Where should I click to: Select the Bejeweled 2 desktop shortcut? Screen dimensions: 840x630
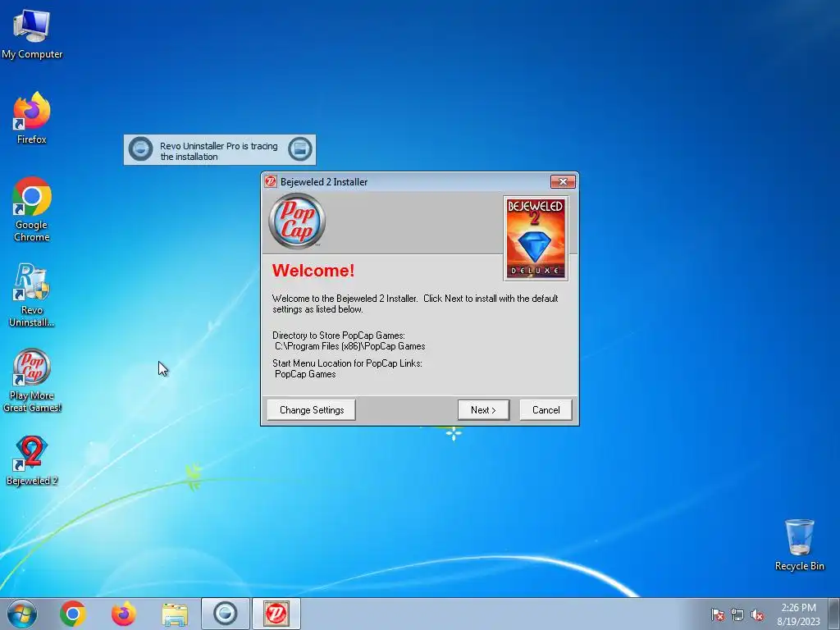[x=32, y=461]
